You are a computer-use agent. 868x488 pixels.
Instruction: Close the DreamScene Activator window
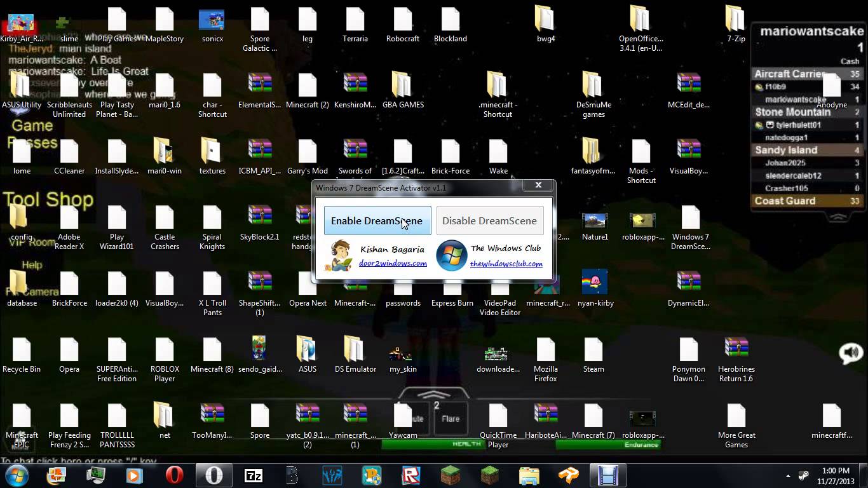(x=538, y=185)
